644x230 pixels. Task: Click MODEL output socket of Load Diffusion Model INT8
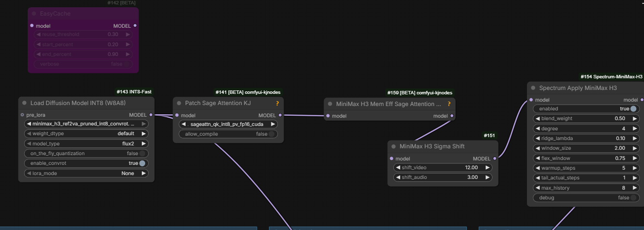151,115
